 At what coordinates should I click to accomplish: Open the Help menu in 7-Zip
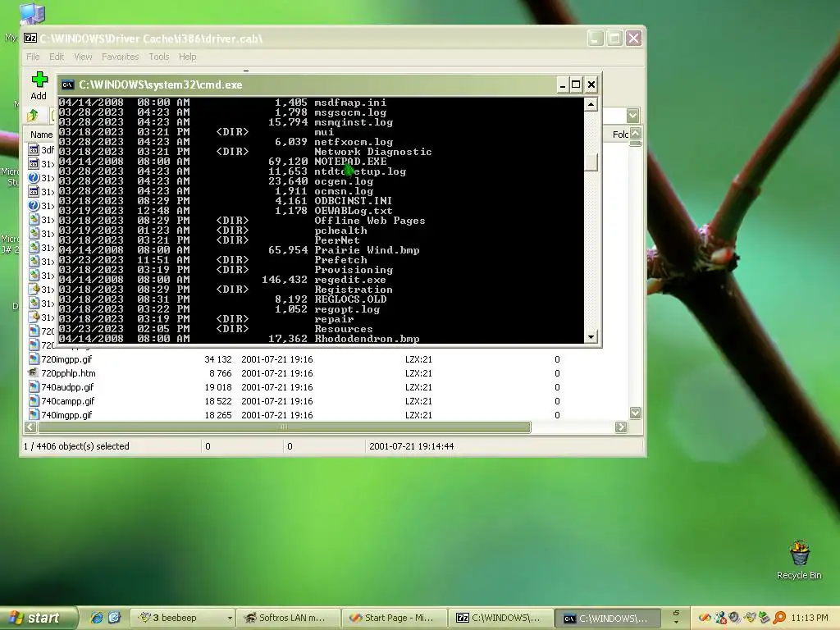coord(187,57)
